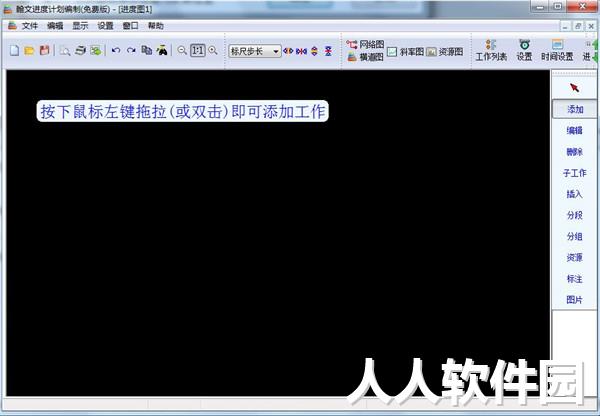
Task: Click the app icon beside 文件 menu
Action: [12, 26]
